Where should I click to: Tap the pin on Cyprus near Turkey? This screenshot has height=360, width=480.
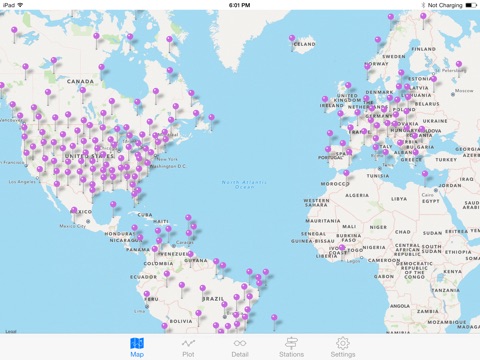[x=425, y=174]
